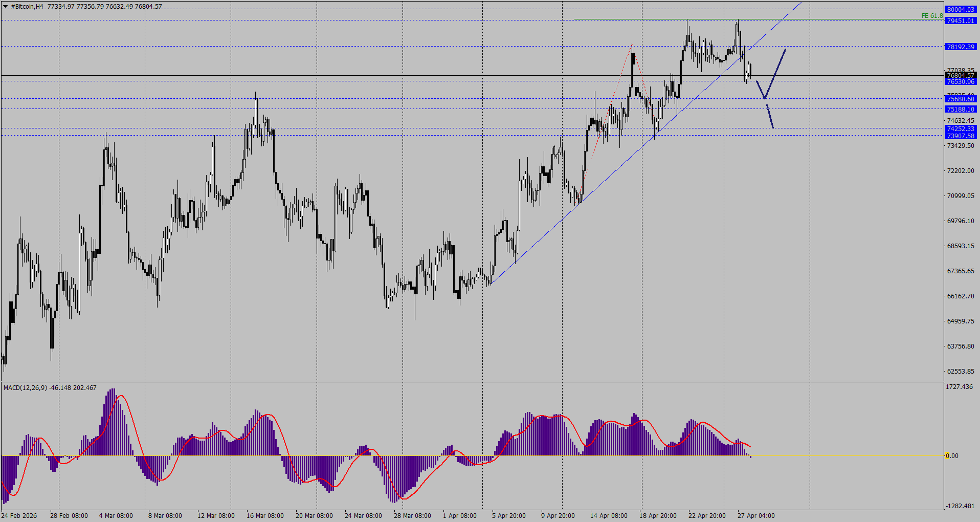Select the 74252.33 support level label

coord(961,129)
